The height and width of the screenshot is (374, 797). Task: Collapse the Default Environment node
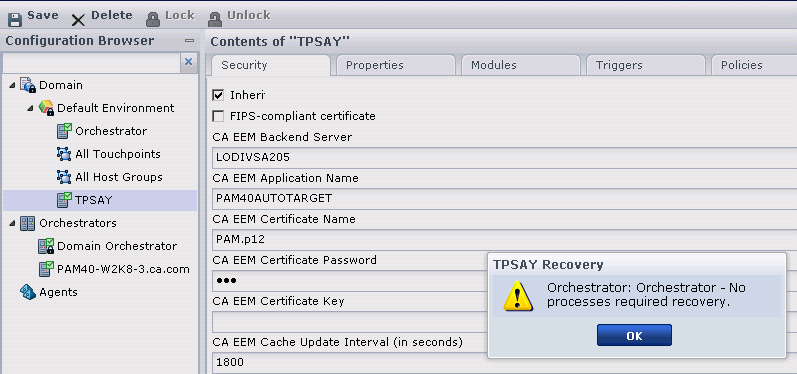(30, 108)
